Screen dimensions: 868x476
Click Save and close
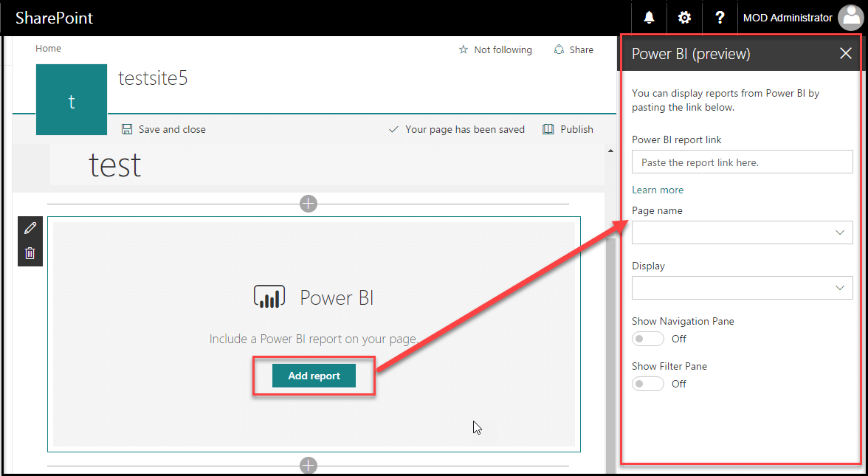[164, 129]
